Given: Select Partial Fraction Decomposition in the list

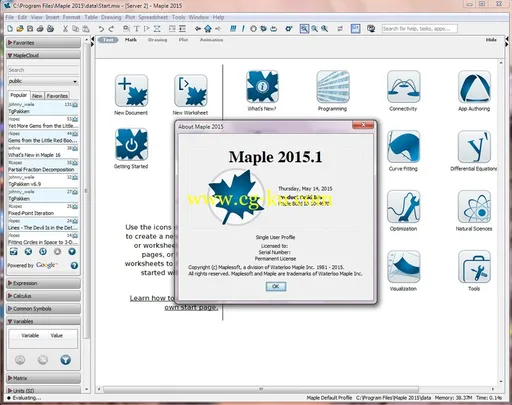Looking at the screenshot, I should pyautogui.click(x=43, y=166).
